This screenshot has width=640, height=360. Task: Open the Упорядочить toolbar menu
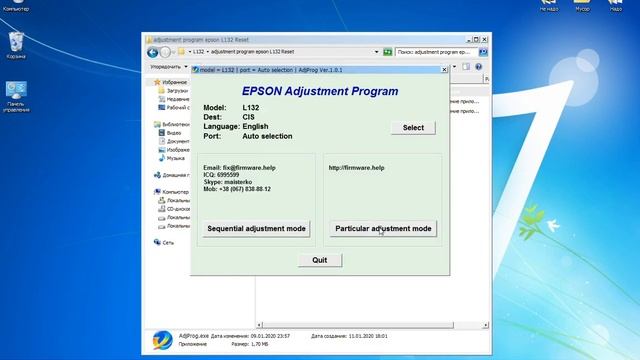click(169, 67)
